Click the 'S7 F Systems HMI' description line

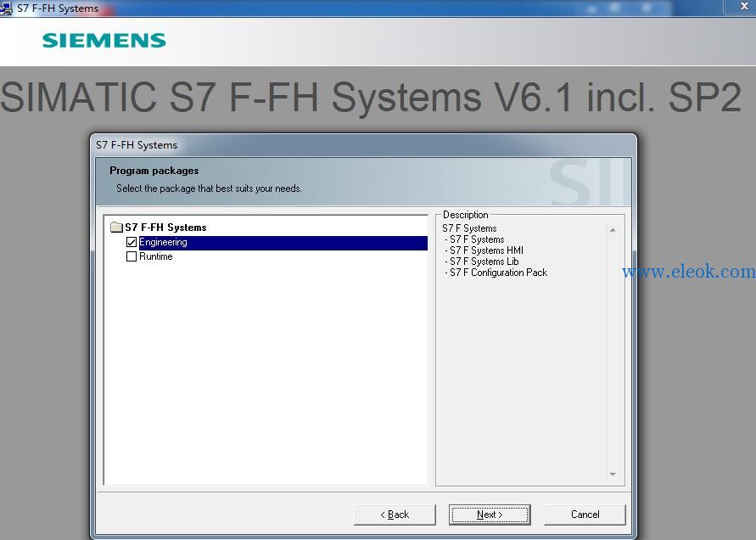click(x=484, y=250)
